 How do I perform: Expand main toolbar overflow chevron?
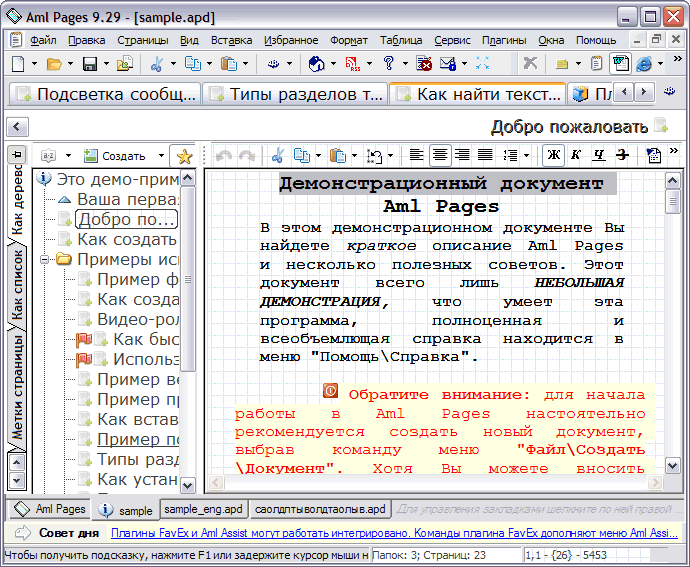(x=678, y=59)
